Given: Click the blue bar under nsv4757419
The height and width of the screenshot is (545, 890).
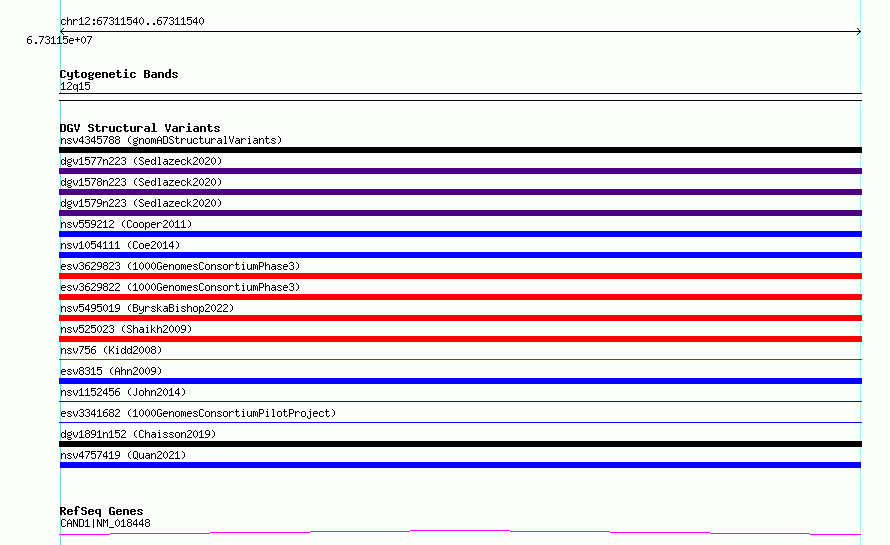Looking at the screenshot, I should coord(460,465).
